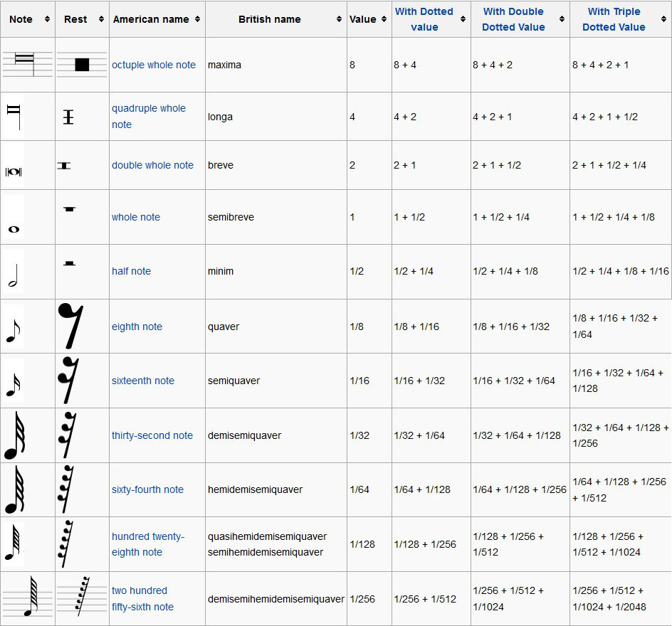Open the hundred twenty-eighth note link
Image resolution: width=672 pixels, height=626 pixels.
coord(147,544)
